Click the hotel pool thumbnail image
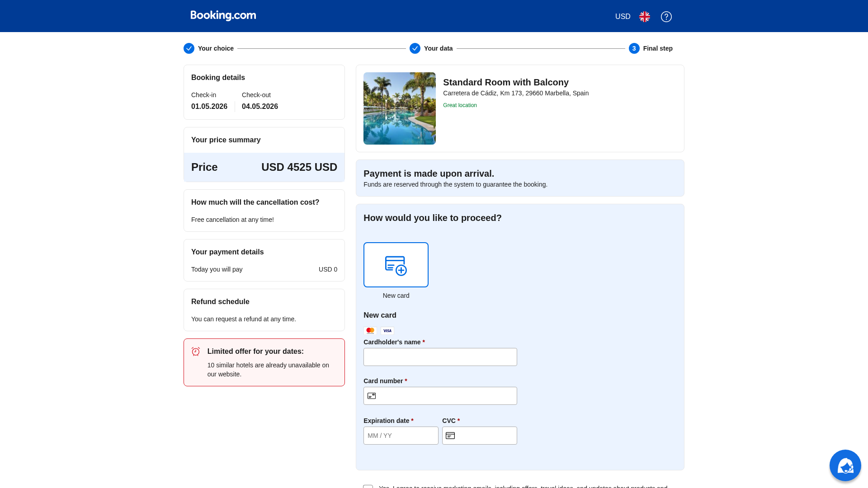868x488 pixels. coord(399,108)
